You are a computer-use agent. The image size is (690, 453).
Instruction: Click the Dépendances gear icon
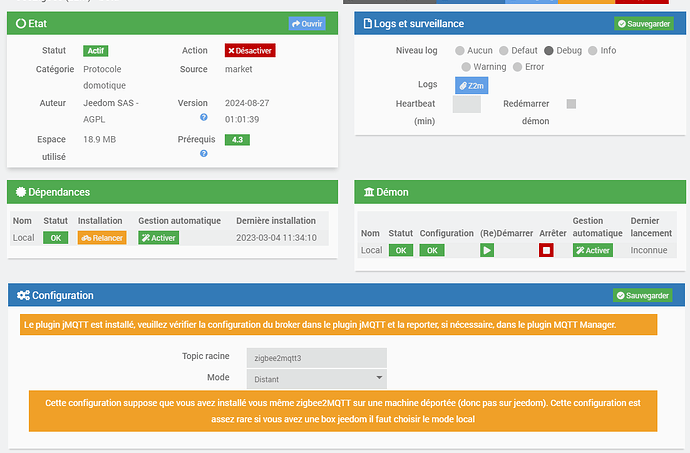[x=21, y=192]
